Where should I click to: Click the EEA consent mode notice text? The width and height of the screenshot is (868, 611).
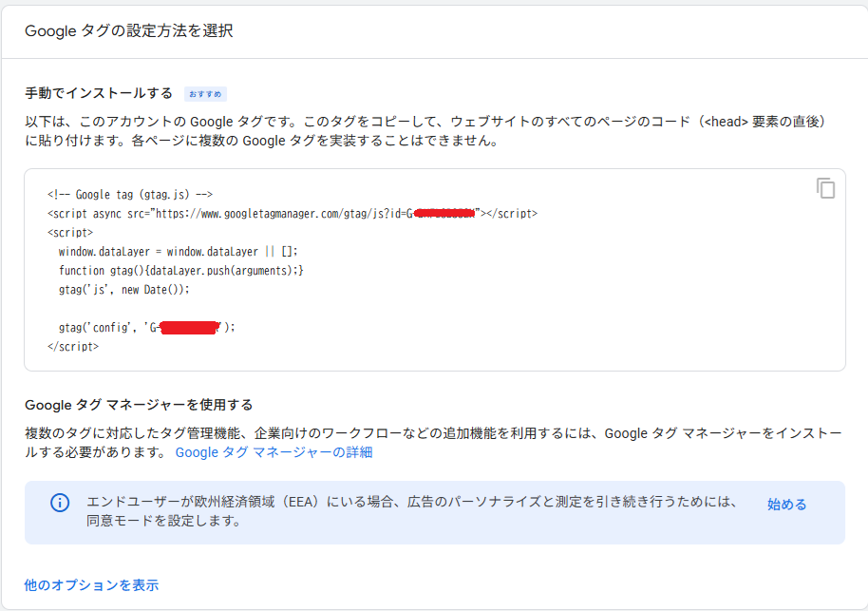pyautogui.click(x=412, y=510)
